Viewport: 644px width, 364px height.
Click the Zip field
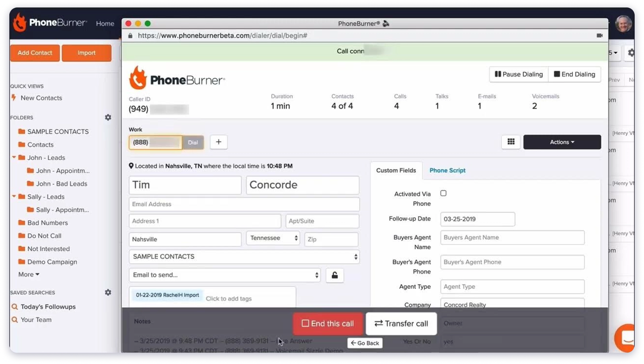pos(331,239)
